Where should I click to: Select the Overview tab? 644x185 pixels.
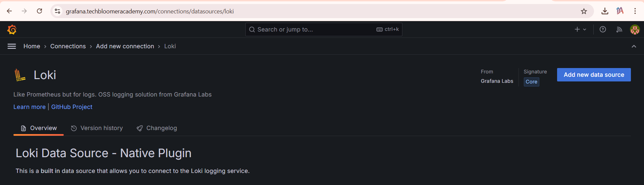pos(39,128)
